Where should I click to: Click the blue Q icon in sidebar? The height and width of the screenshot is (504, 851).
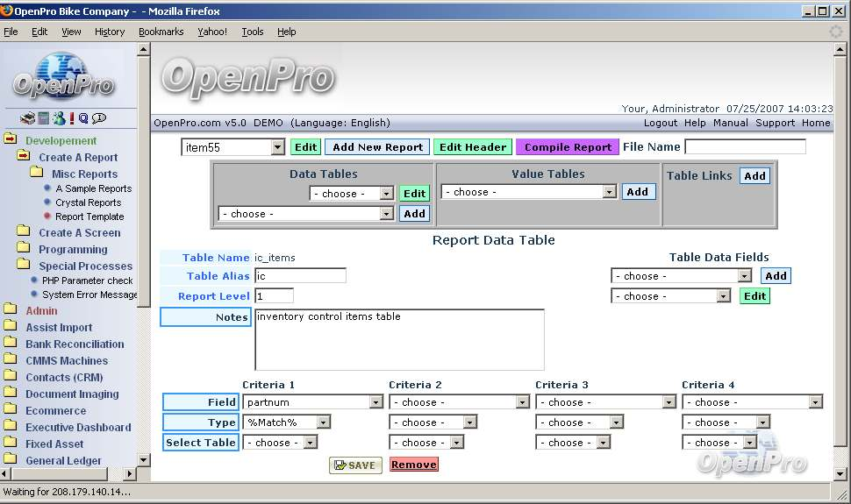click(x=83, y=118)
